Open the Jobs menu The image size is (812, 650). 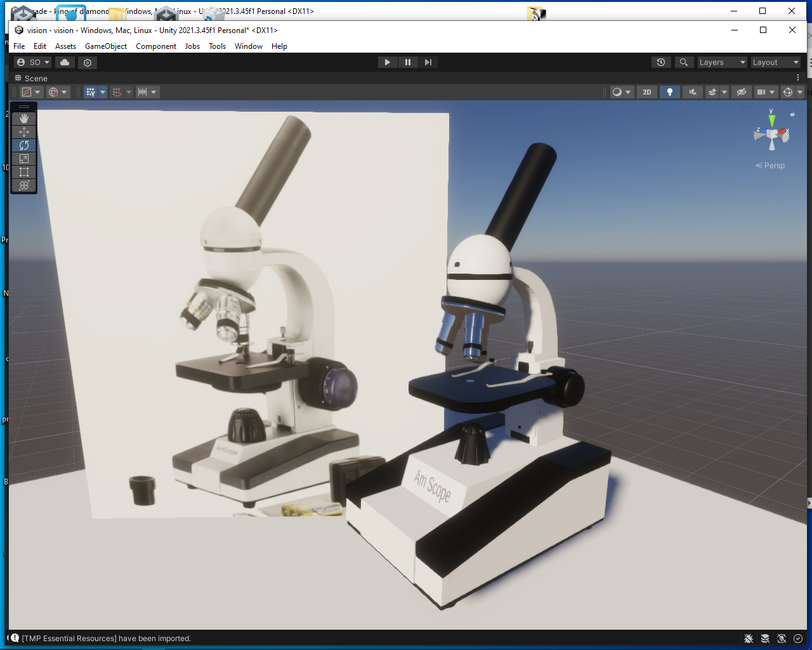coord(192,46)
